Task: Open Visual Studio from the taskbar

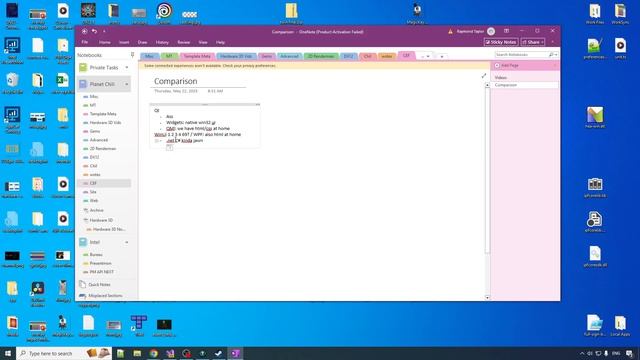Action: (x=170, y=353)
